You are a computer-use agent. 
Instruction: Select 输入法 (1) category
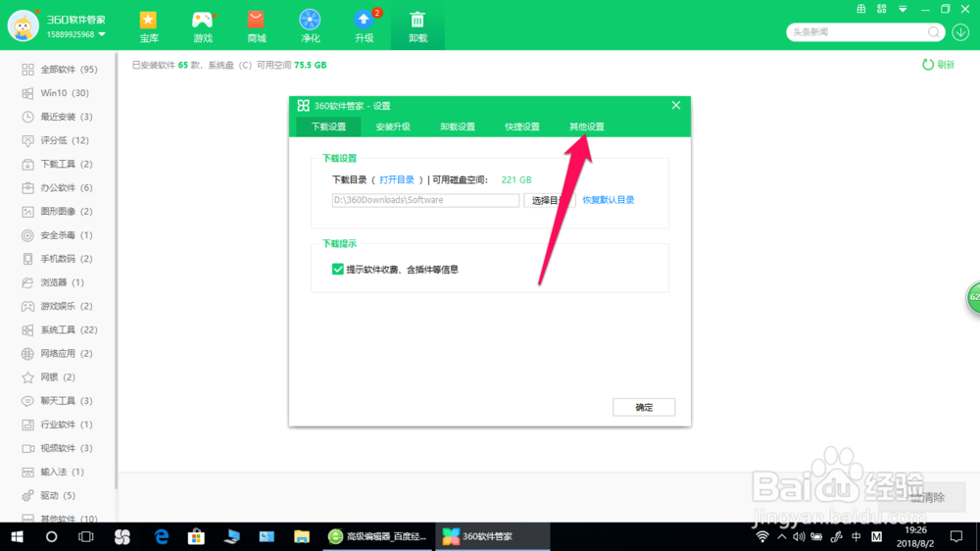click(x=53, y=473)
